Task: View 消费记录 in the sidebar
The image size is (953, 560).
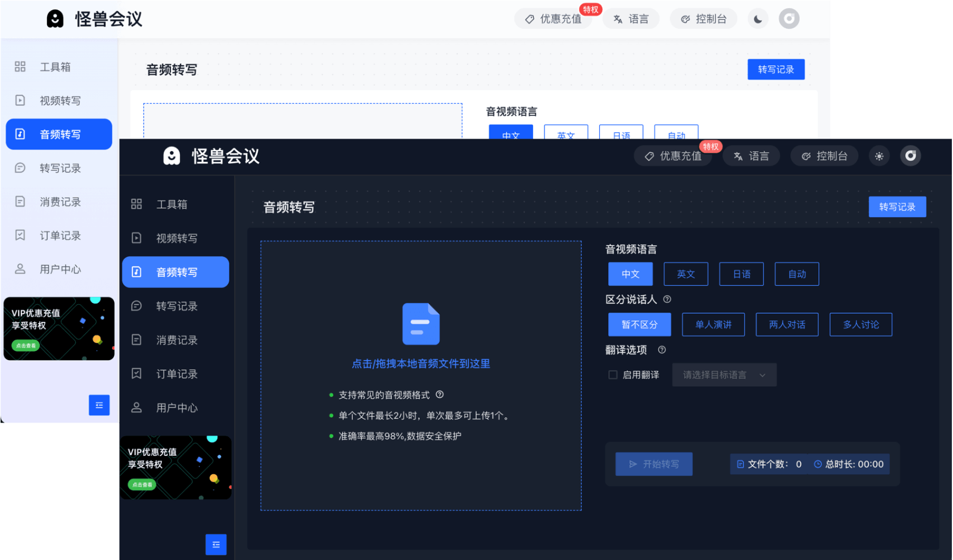Action: point(177,339)
